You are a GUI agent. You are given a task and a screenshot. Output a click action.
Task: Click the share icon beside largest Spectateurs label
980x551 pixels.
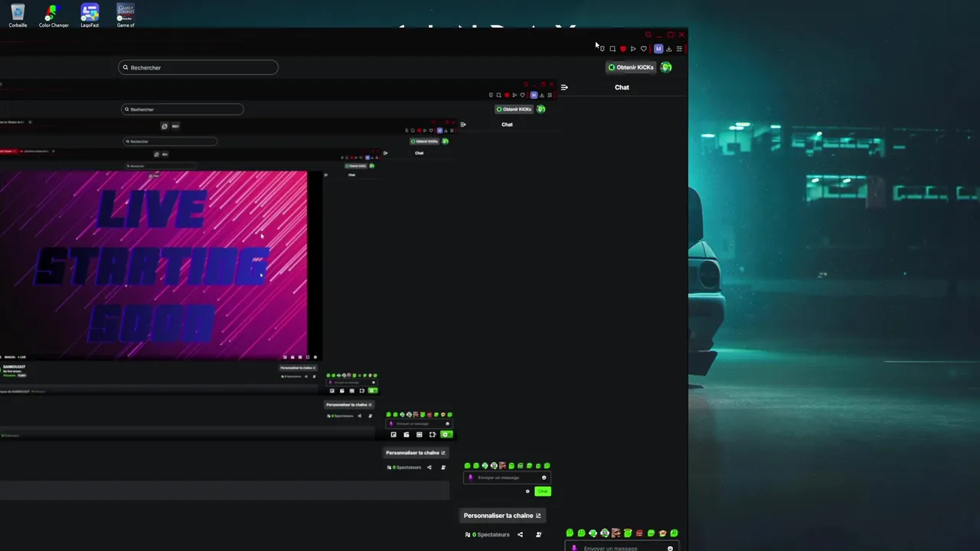[521, 535]
